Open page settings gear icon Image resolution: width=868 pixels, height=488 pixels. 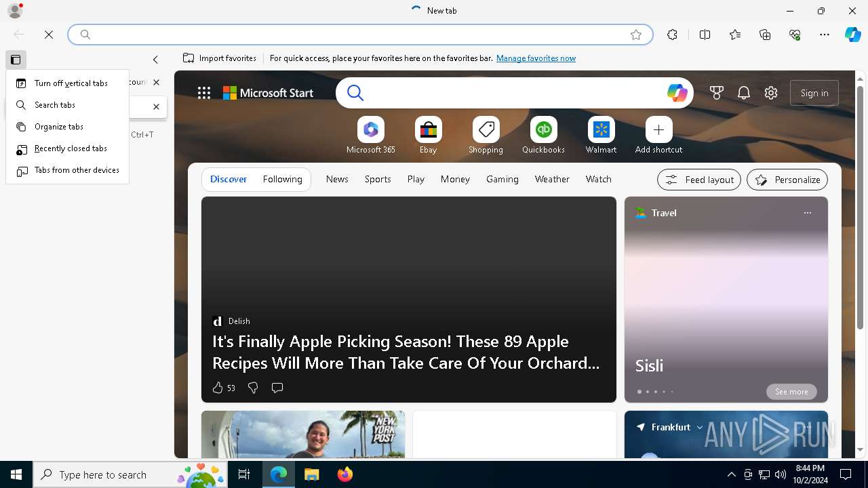coord(771,93)
